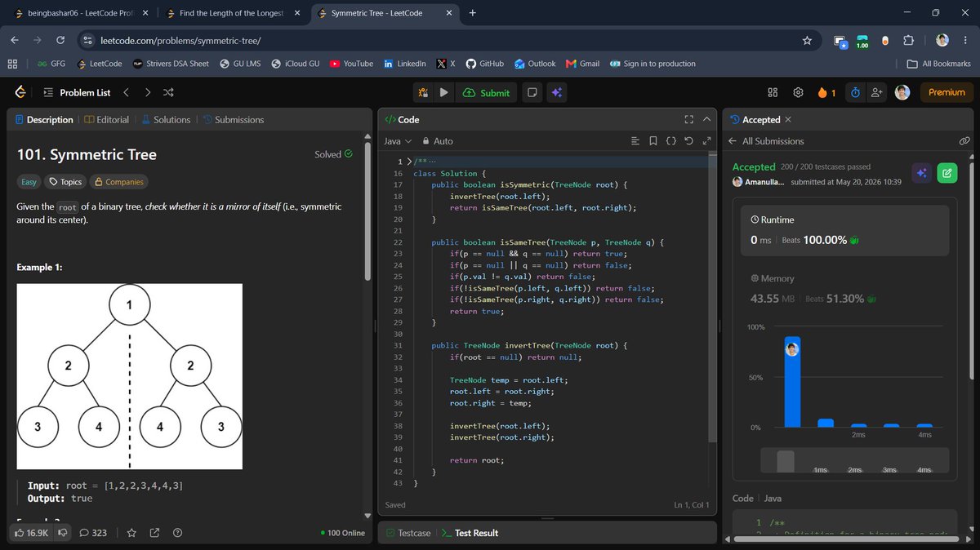Collapse the Code panel chevron
Image resolution: width=980 pixels, height=550 pixels.
click(706, 119)
